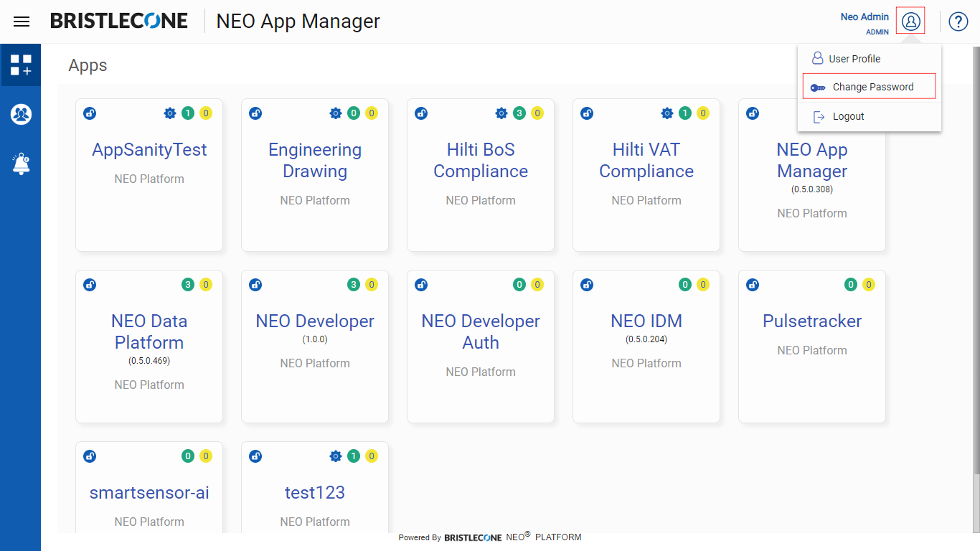
Task: Click lock icon on Hilti VAT Compliance card
Action: [587, 113]
